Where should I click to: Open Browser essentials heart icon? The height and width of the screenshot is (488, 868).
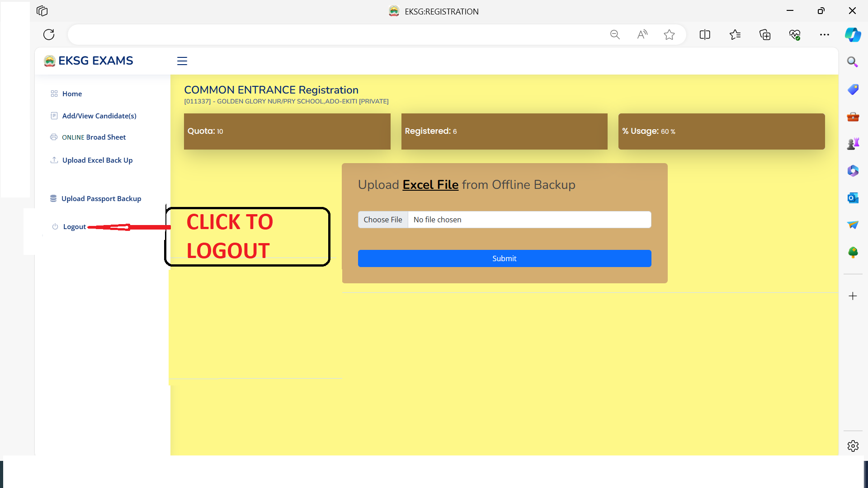click(794, 34)
